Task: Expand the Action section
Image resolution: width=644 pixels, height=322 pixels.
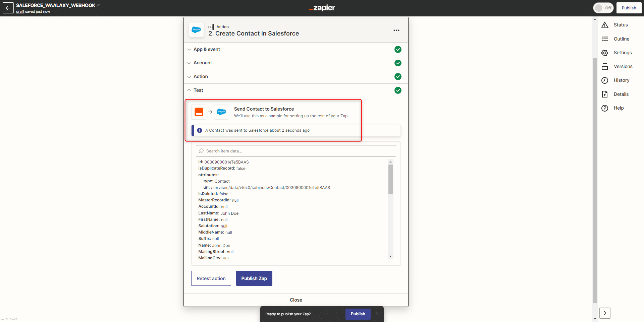Action: [296, 77]
